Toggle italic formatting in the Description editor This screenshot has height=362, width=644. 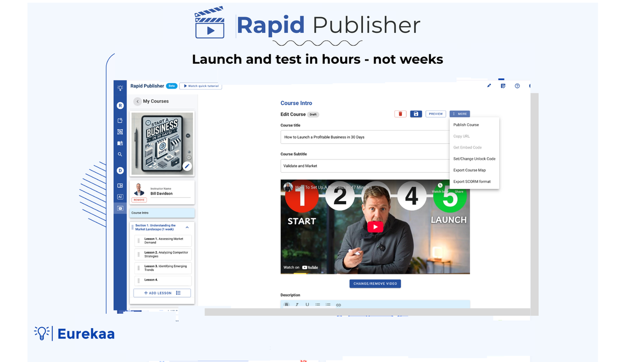click(297, 304)
